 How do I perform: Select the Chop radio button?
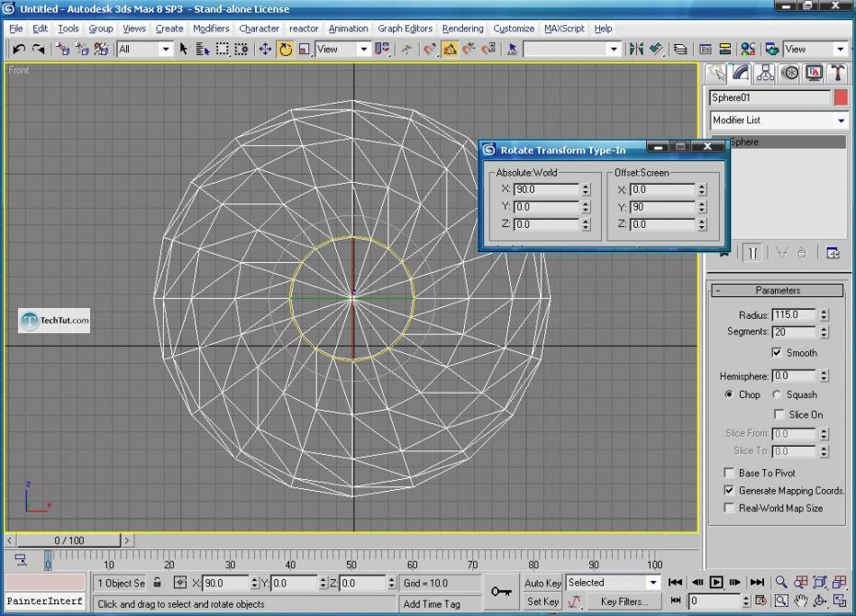click(729, 394)
